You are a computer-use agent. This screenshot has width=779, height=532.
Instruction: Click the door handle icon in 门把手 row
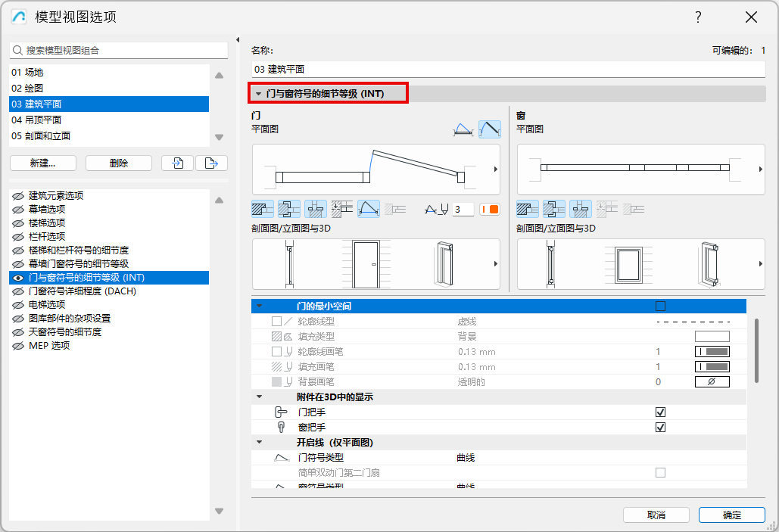coord(281,412)
